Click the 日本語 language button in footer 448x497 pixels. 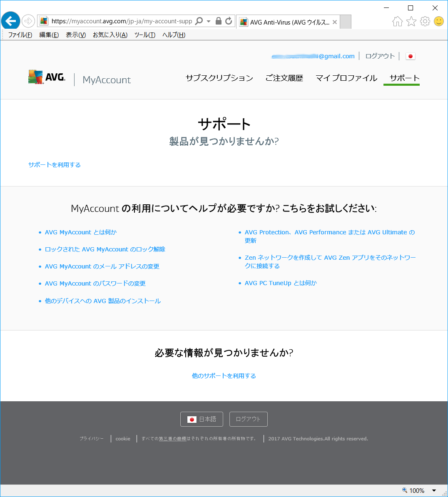click(x=202, y=419)
